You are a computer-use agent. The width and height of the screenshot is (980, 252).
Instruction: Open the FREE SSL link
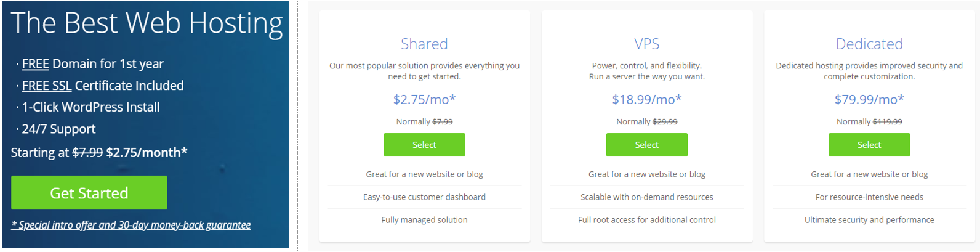[47, 86]
